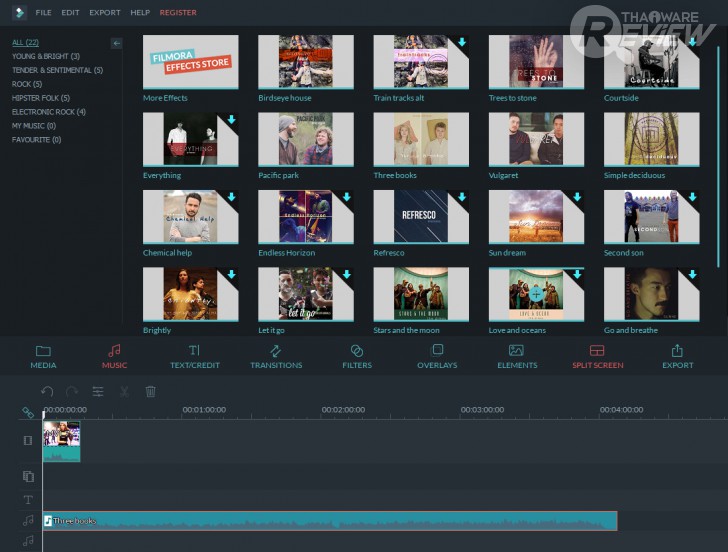Image resolution: width=728 pixels, height=552 pixels.
Task: Select the Brightly song thumbnail
Action: coord(190,294)
